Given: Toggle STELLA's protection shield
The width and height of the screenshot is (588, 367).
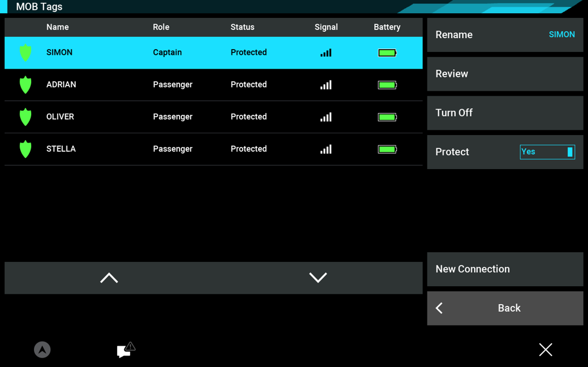Looking at the screenshot, I should coord(25,149).
